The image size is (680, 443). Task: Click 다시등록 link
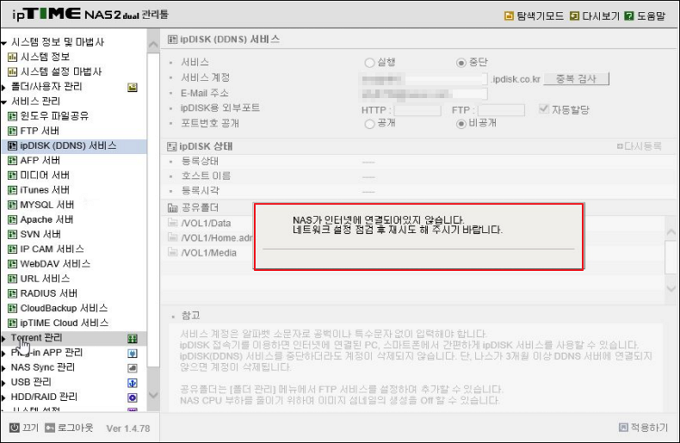639,146
